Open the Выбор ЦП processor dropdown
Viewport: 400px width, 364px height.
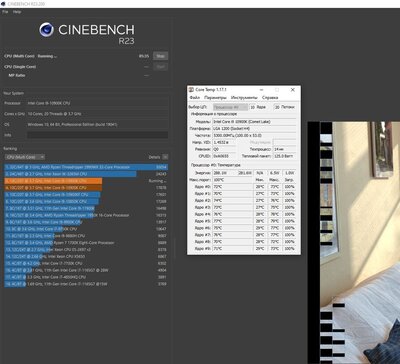coord(230,107)
